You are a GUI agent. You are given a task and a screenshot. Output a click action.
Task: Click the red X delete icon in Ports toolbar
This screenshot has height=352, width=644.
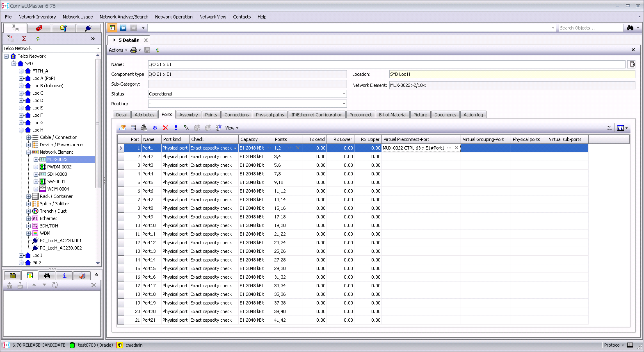tap(165, 128)
